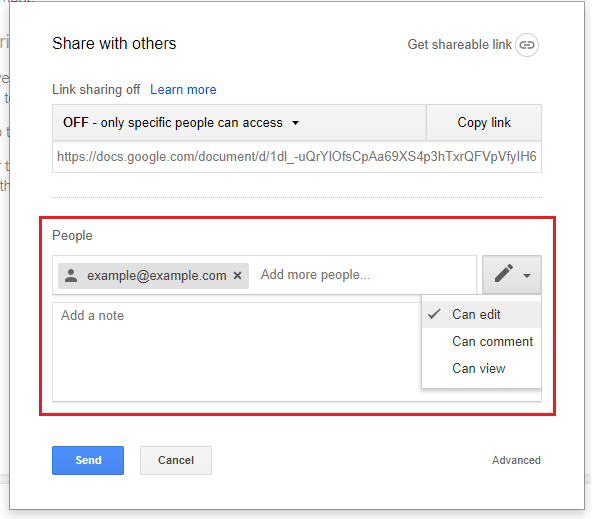Click the "Get shareable link" text

pyautogui.click(x=459, y=45)
